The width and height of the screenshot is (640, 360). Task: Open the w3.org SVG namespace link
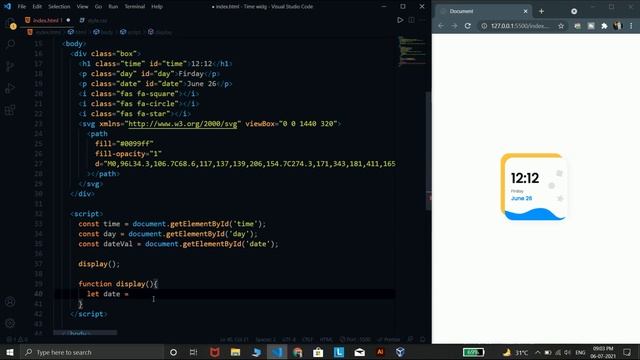[182, 124]
